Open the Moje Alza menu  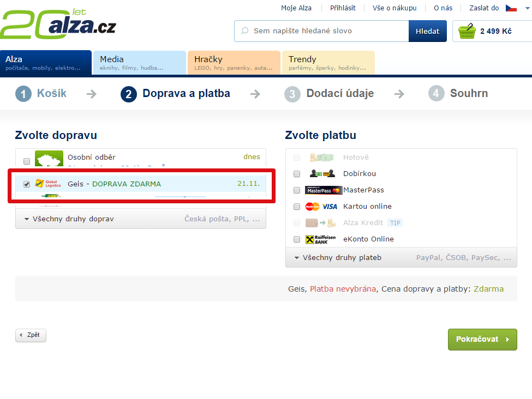coord(296,8)
